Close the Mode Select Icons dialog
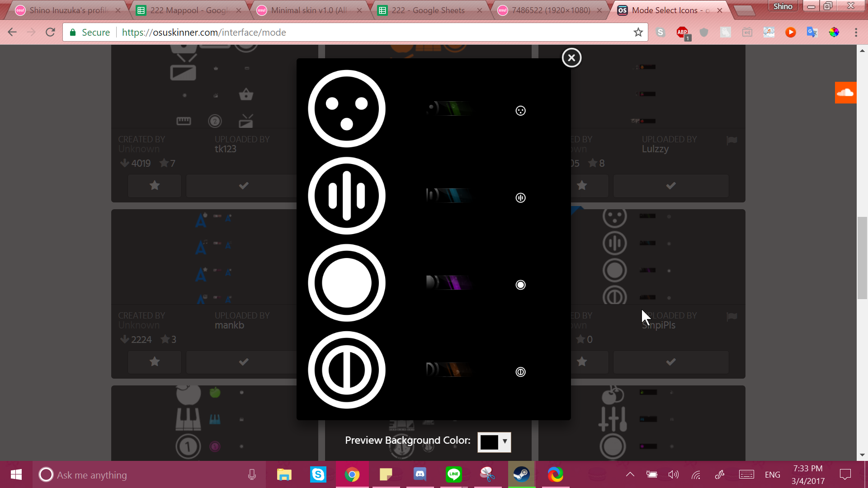Image resolution: width=868 pixels, height=488 pixels. 571,57
